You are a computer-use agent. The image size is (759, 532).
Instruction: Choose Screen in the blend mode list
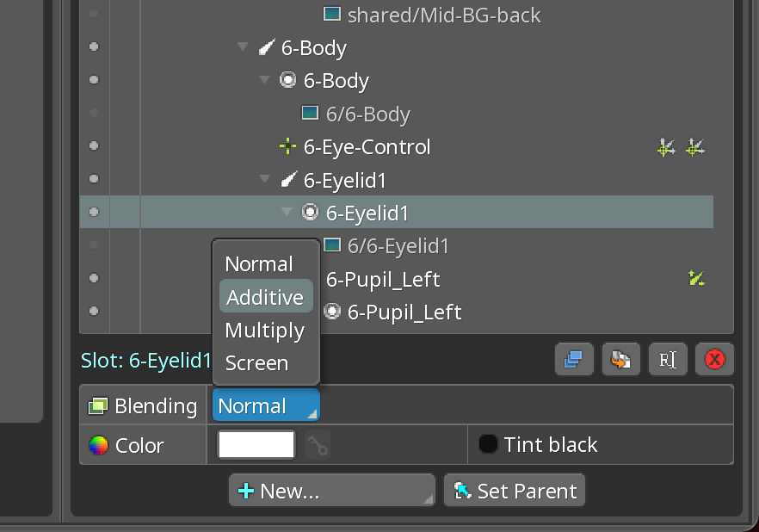(256, 362)
